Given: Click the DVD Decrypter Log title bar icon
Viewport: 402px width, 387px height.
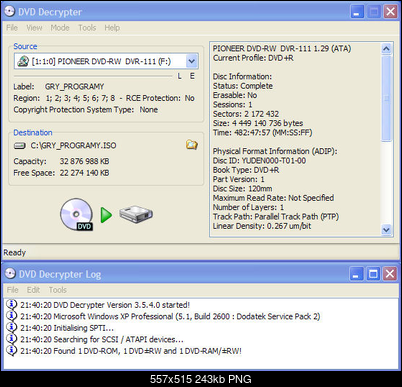Looking at the screenshot, I should (10, 274).
